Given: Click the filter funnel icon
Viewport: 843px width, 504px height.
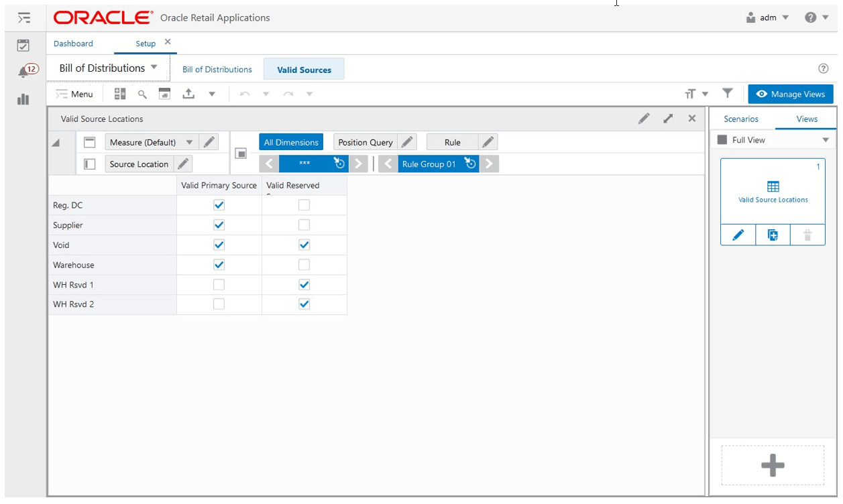Looking at the screenshot, I should point(728,94).
